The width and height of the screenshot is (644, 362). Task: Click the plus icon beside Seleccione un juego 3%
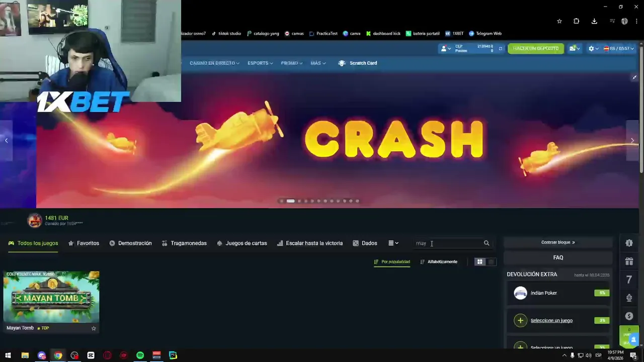(520, 320)
